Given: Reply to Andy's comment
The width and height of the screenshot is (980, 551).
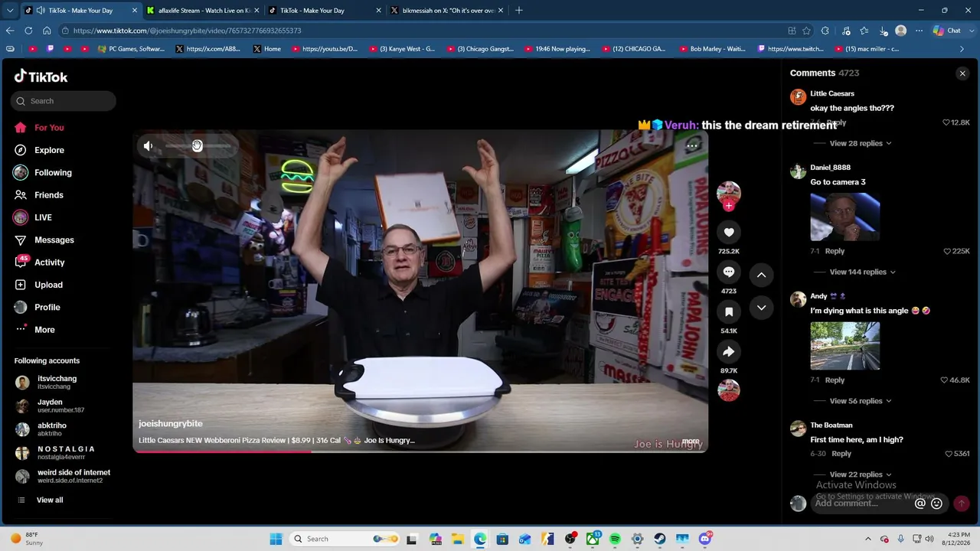Looking at the screenshot, I should 835,380.
